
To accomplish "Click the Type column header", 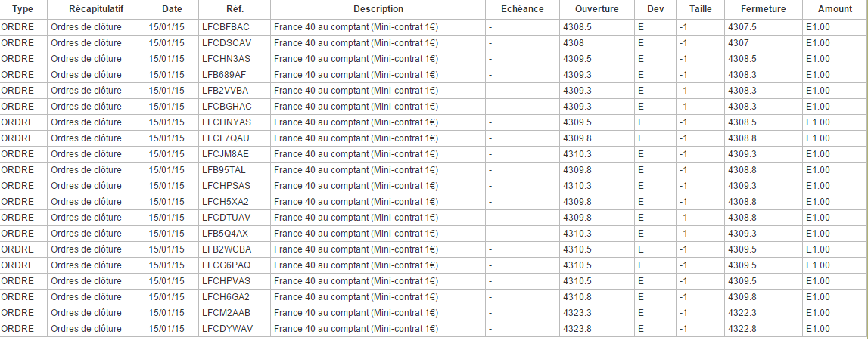I will pos(23,9).
